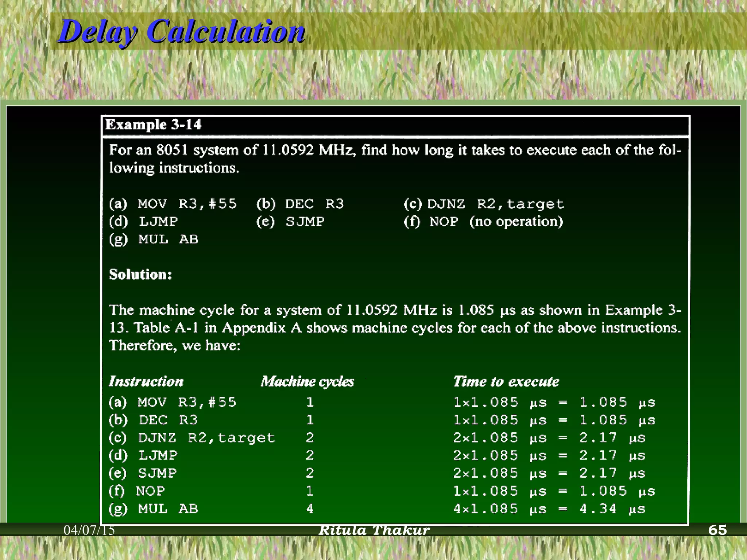Viewport: 747px width, 560px height.
Task: Click the 'Solution:' label
Action: [x=140, y=274]
